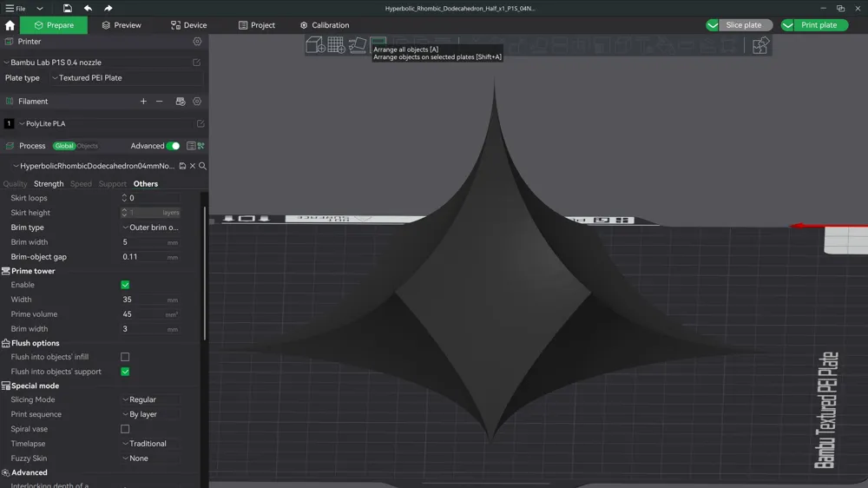The width and height of the screenshot is (868, 488).
Task: Click the Redo arrow
Action: pyautogui.click(x=108, y=9)
